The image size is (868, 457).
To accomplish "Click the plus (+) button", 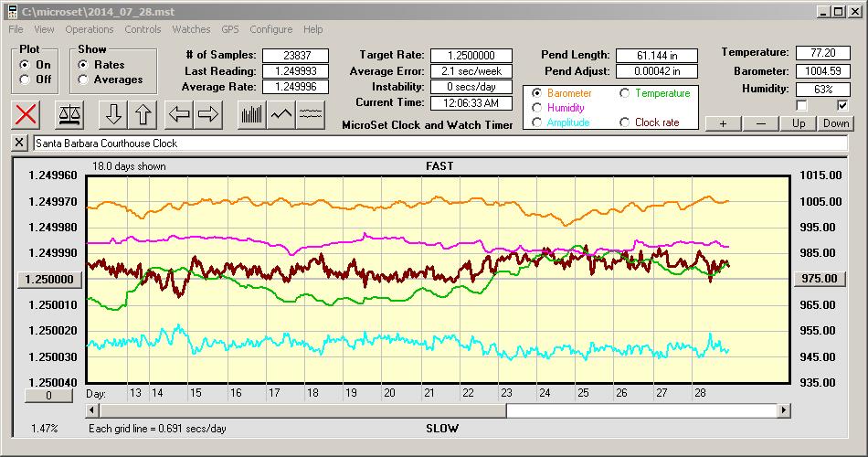I will (723, 123).
